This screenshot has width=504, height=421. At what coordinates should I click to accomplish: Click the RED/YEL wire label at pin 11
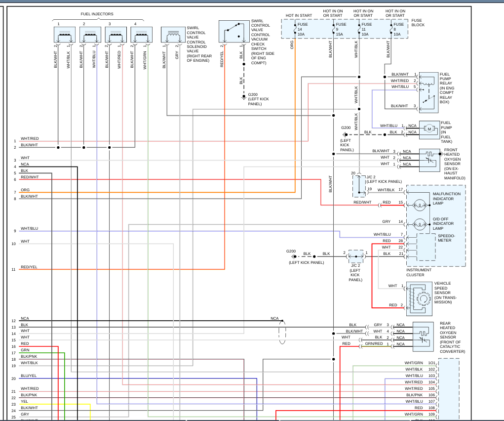(x=29, y=267)
